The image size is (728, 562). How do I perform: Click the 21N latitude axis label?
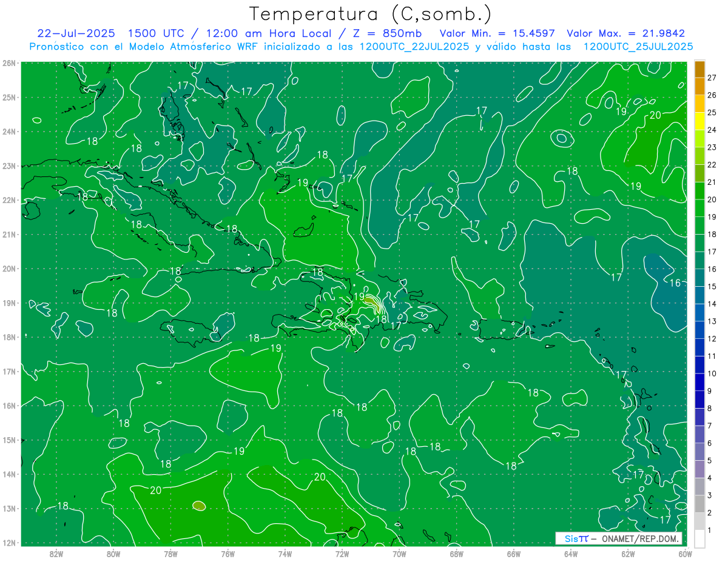[9, 235]
